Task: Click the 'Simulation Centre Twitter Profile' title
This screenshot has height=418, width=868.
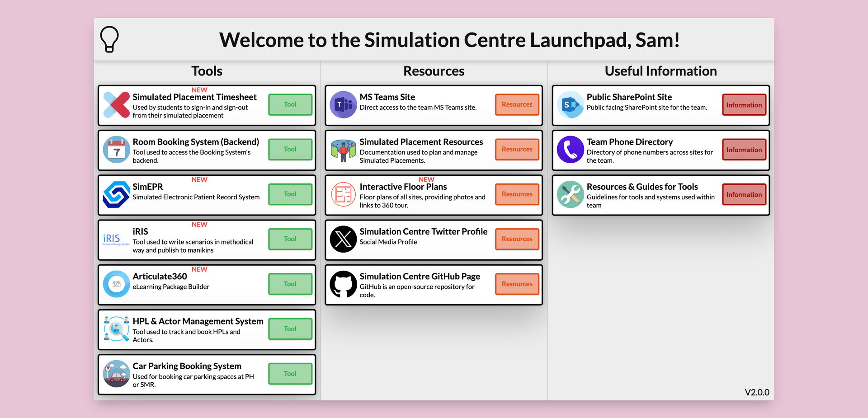Action: pyautogui.click(x=424, y=231)
